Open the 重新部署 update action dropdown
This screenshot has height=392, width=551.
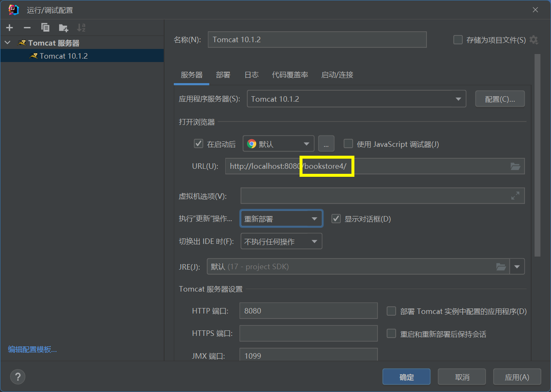point(281,219)
